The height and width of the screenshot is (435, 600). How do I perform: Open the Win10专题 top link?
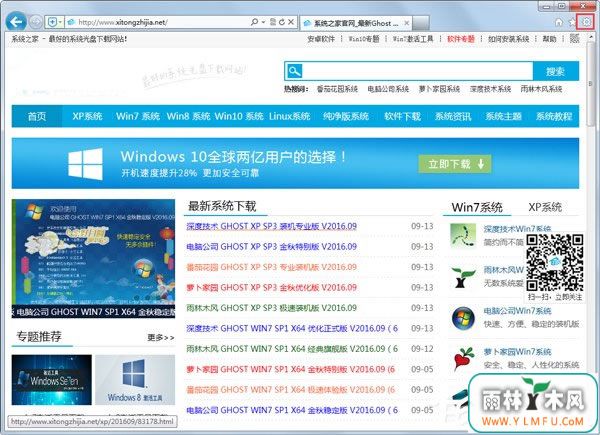click(x=364, y=39)
